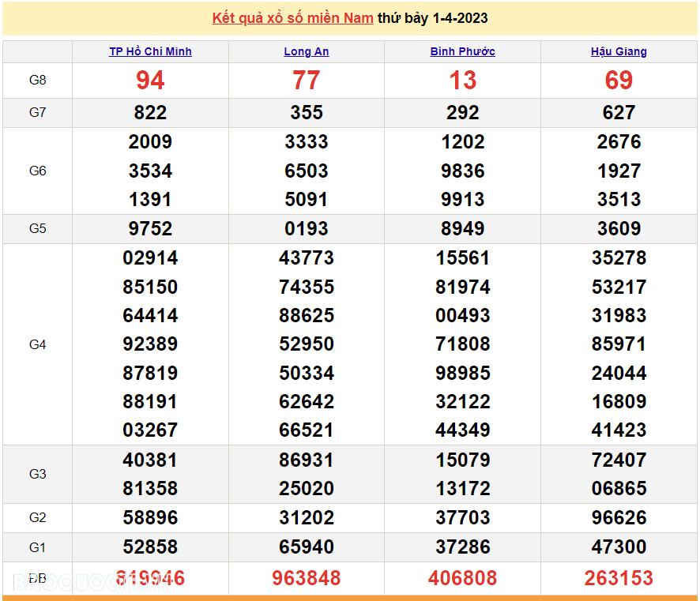This screenshot has height=601, width=700.
Task: Click the G6 row label
Action: 38,171
